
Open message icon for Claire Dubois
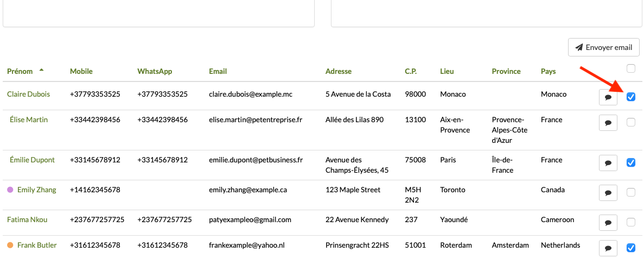coord(608,97)
